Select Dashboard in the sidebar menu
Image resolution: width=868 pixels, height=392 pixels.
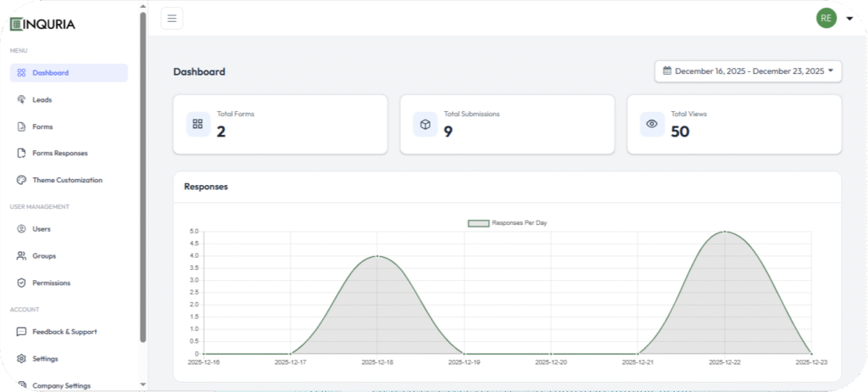pyautogui.click(x=51, y=73)
